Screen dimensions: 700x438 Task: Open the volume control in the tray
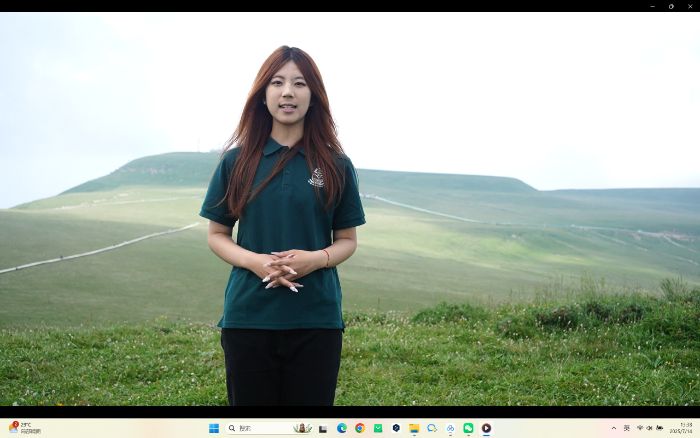[649, 428]
